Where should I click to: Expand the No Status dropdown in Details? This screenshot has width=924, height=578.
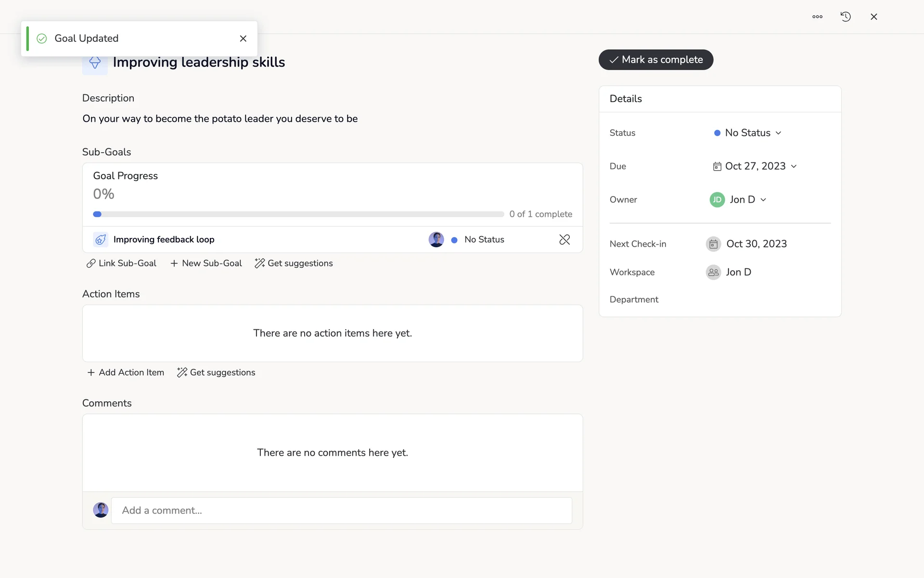tap(748, 133)
